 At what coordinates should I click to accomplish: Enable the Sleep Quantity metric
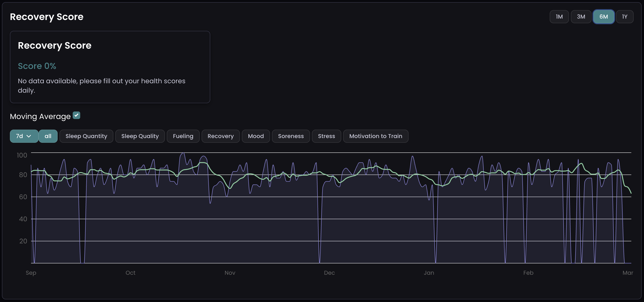pos(86,136)
